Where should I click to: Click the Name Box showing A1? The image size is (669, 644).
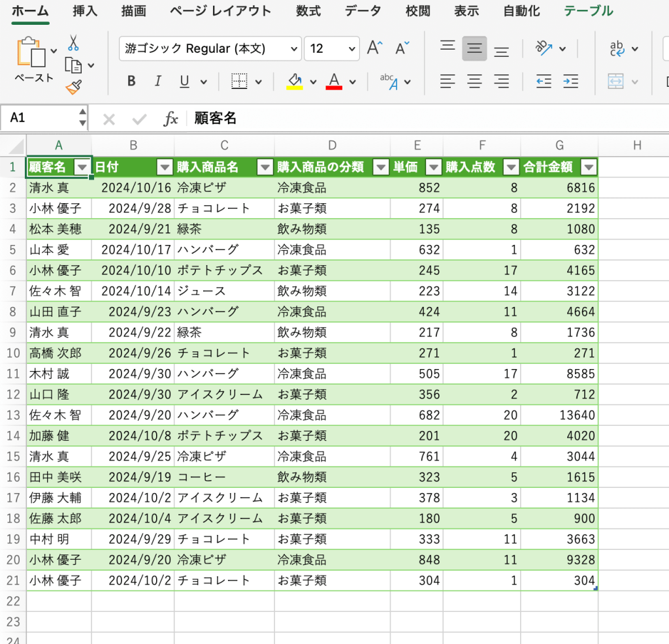coord(38,118)
